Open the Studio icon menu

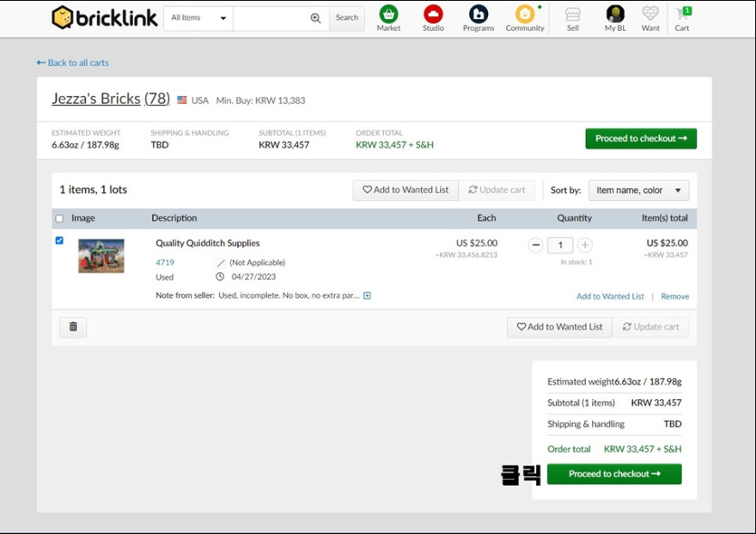pos(433,18)
